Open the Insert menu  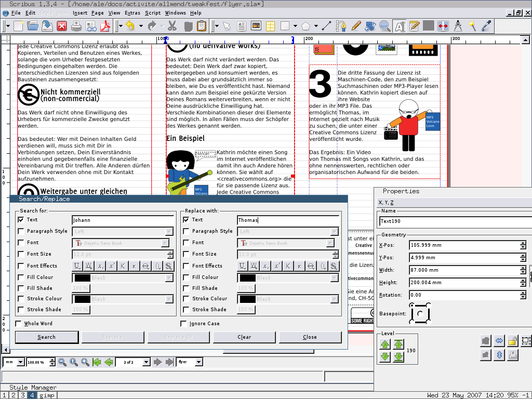coord(80,12)
